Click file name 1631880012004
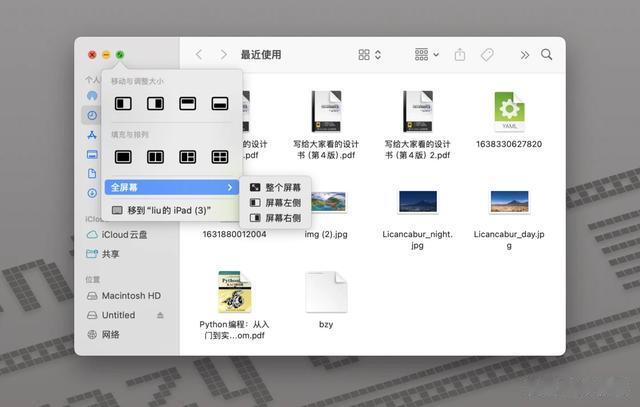This screenshot has height=407, width=640. tap(235, 234)
